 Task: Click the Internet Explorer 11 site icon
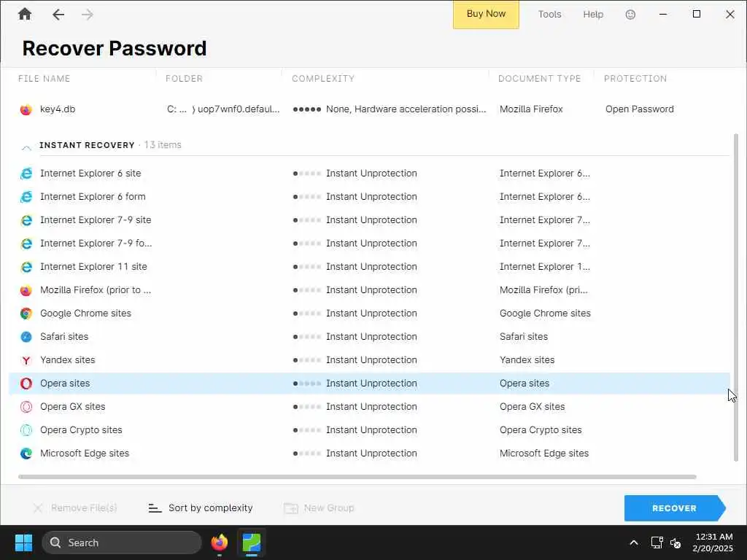26,267
